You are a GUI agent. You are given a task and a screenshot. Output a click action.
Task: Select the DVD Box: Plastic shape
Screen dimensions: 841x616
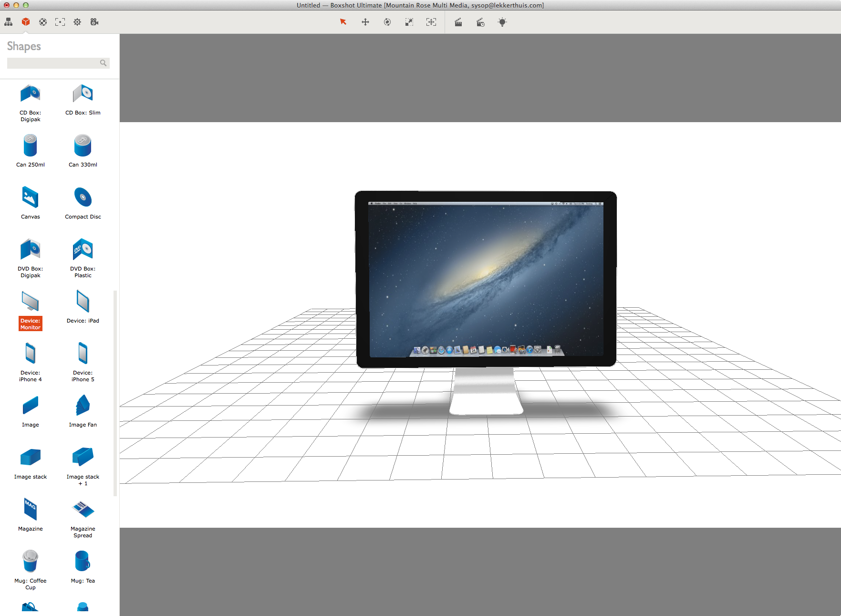click(x=83, y=258)
